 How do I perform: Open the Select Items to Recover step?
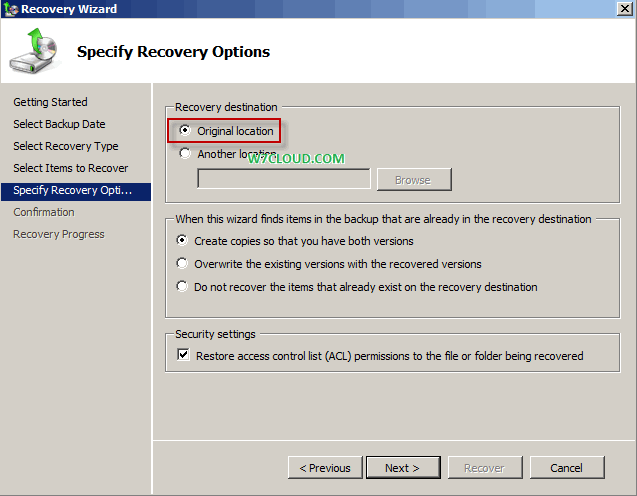pyautogui.click(x=71, y=168)
